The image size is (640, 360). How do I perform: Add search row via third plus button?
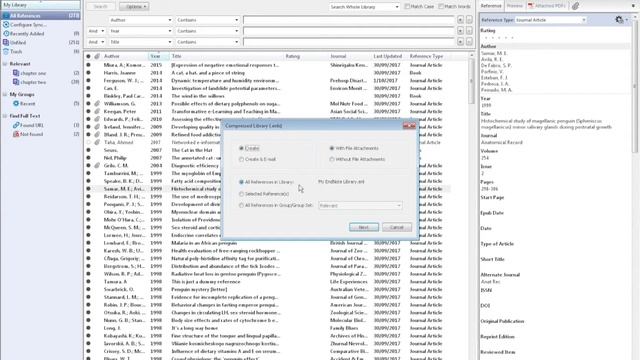click(x=460, y=42)
